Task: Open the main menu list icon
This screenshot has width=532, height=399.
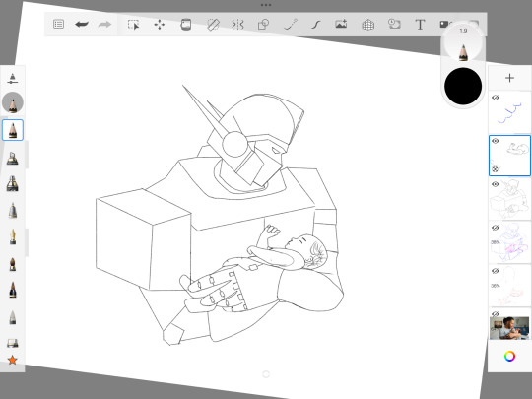Action: [x=58, y=24]
